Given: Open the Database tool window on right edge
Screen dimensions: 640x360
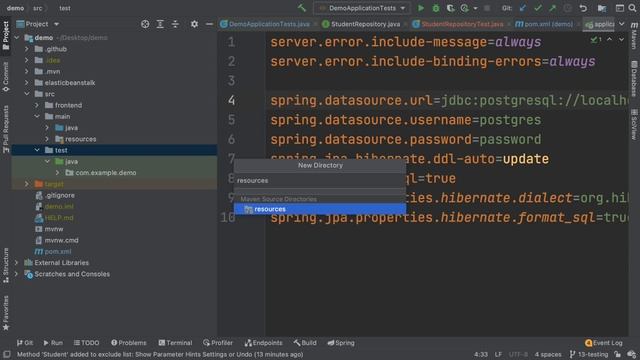Looking at the screenshot, I should tap(634, 79).
